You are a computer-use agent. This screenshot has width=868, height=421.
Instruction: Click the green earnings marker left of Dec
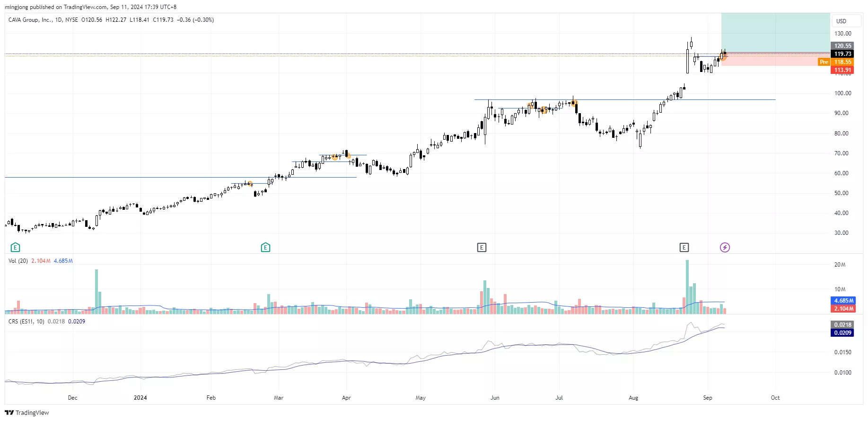[15, 247]
